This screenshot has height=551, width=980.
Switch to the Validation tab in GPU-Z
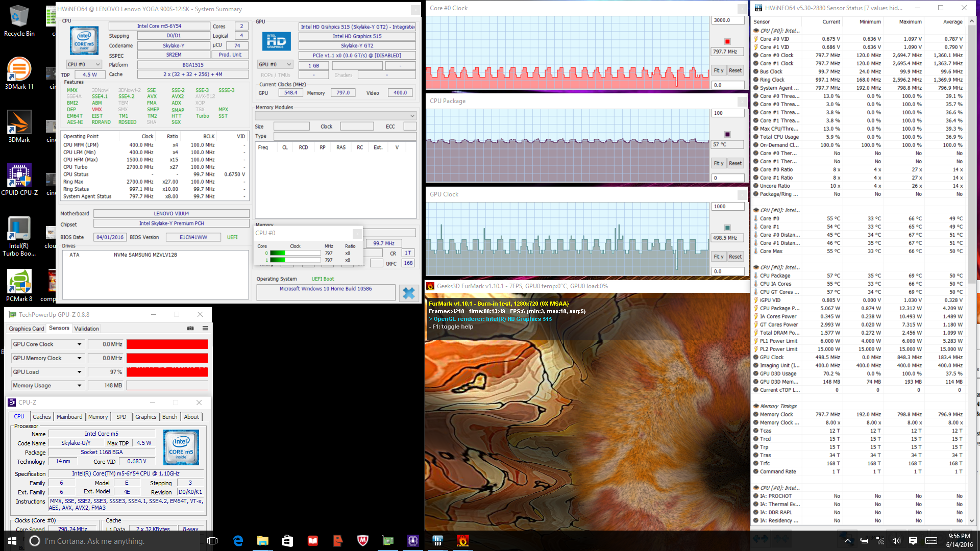click(x=86, y=329)
